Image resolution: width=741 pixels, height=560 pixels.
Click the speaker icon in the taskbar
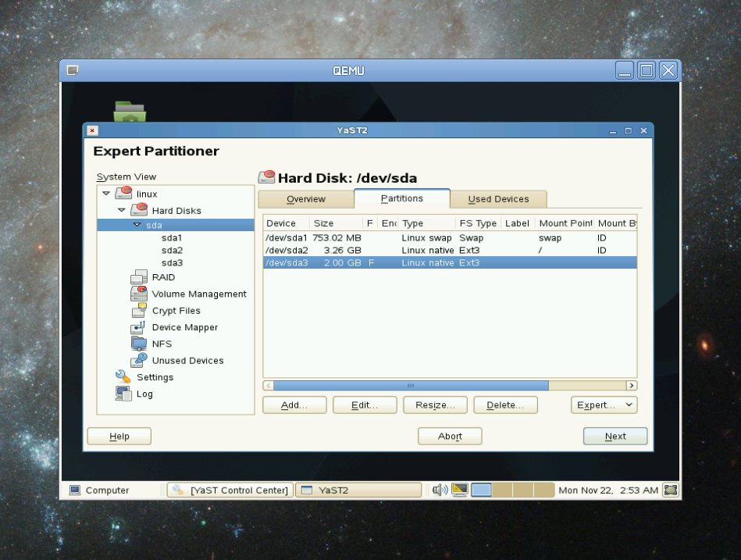pyautogui.click(x=439, y=490)
